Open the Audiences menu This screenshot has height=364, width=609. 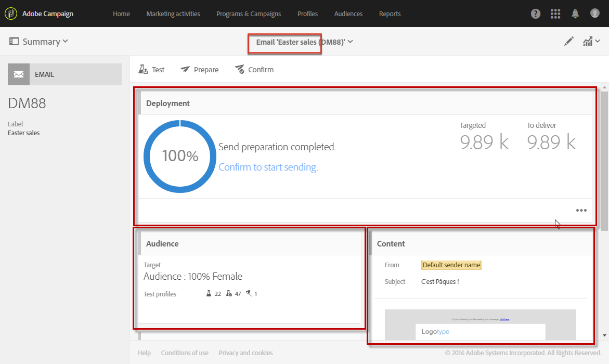[x=348, y=14]
